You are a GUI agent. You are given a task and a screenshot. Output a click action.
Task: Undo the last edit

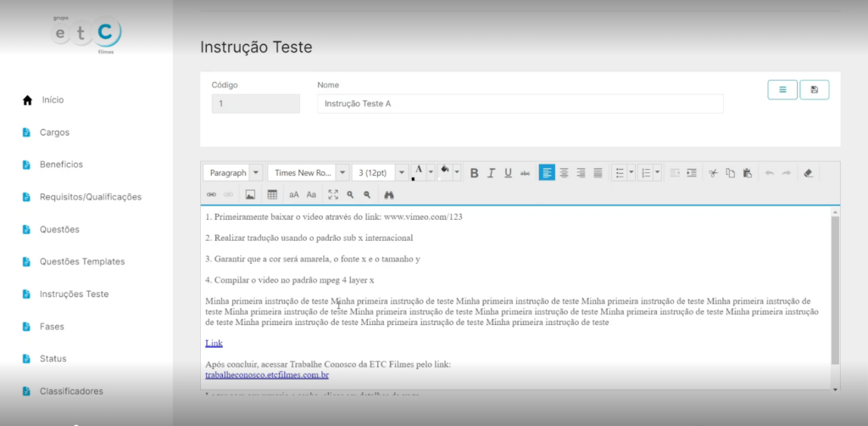pyautogui.click(x=770, y=173)
